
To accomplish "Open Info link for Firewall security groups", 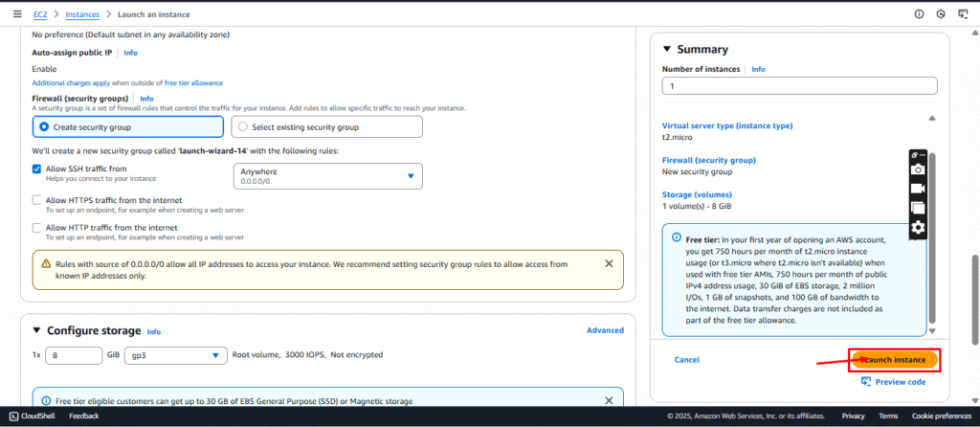I will click(x=146, y=99).
